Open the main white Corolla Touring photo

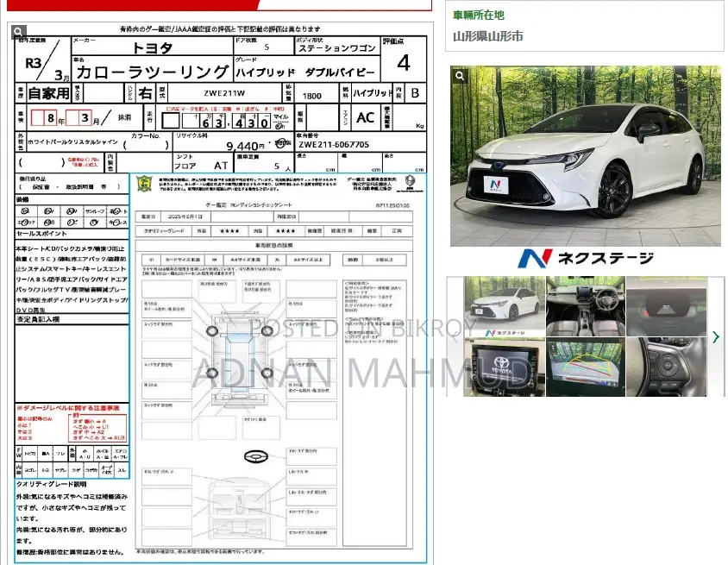586,155
